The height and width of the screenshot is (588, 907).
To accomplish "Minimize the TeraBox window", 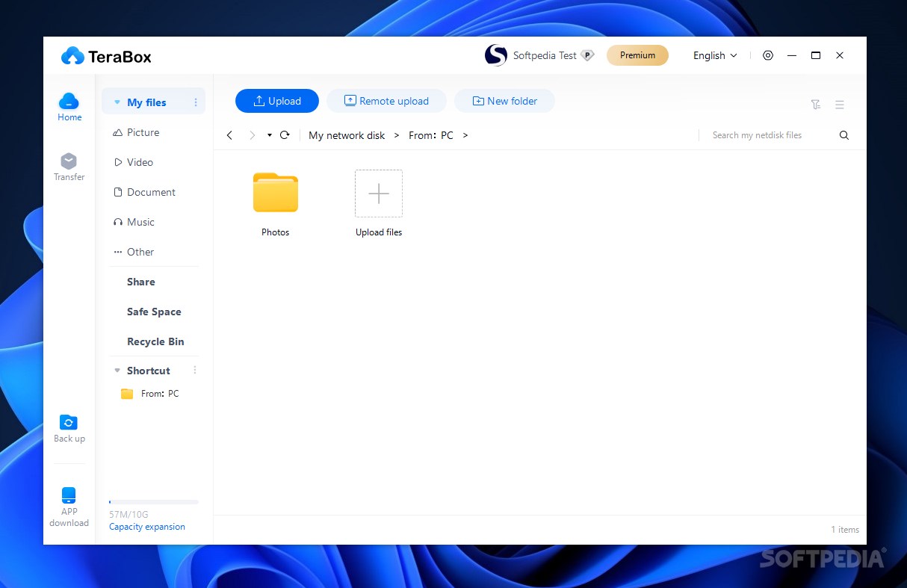I will [792, 55].
